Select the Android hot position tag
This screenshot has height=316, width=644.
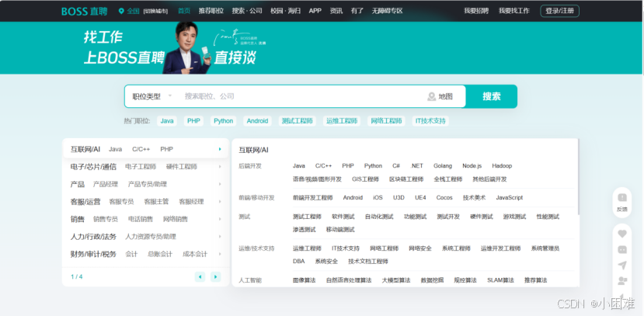[x=257, y=121]
